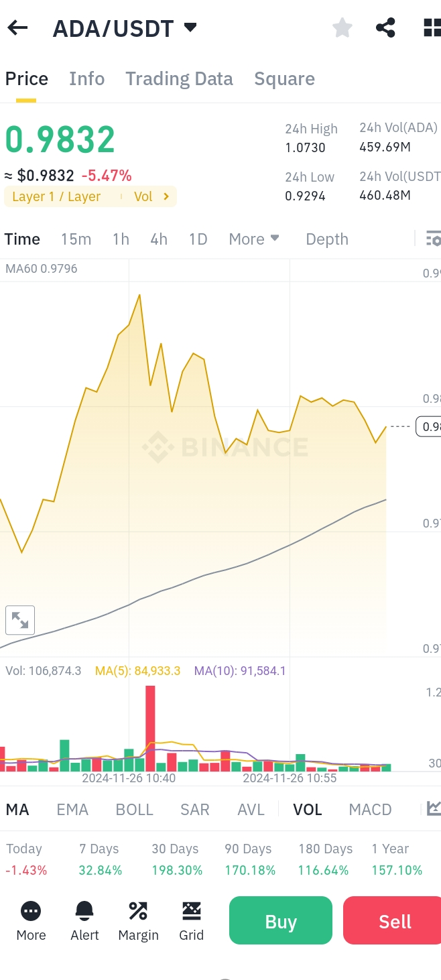Open the grid layout icon at top right
This screenshot has width=441, height=980.
432,28
